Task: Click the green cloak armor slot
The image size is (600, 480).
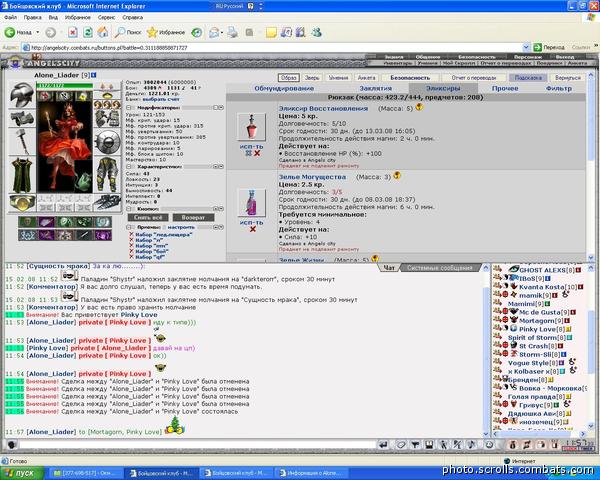Action: (22, 174)
